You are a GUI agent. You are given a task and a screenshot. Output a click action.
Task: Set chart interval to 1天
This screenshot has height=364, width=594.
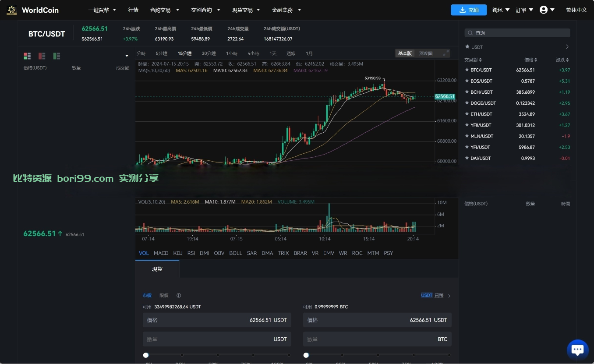(273, 53)
